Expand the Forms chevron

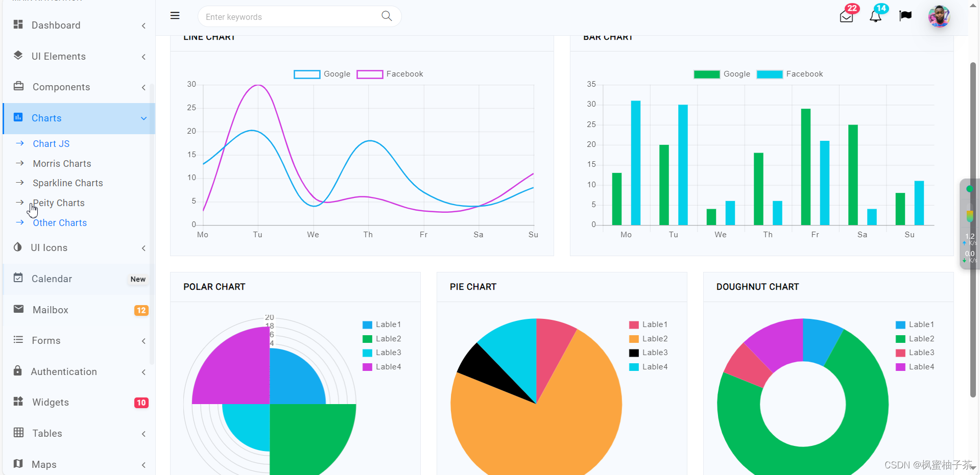pyautogui.click(x=144, y=341)
